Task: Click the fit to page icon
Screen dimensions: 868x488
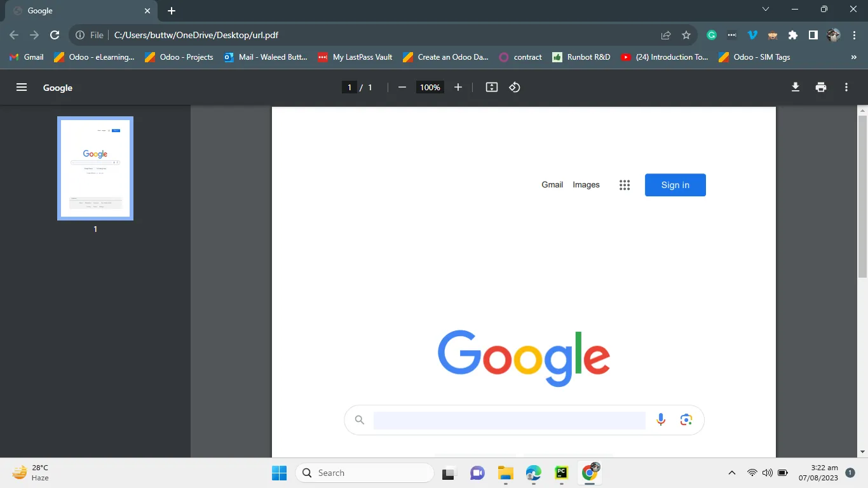Action: (492, 88)
